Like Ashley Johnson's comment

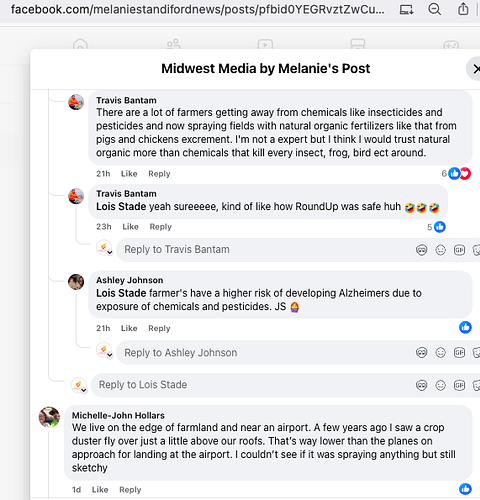129,328
